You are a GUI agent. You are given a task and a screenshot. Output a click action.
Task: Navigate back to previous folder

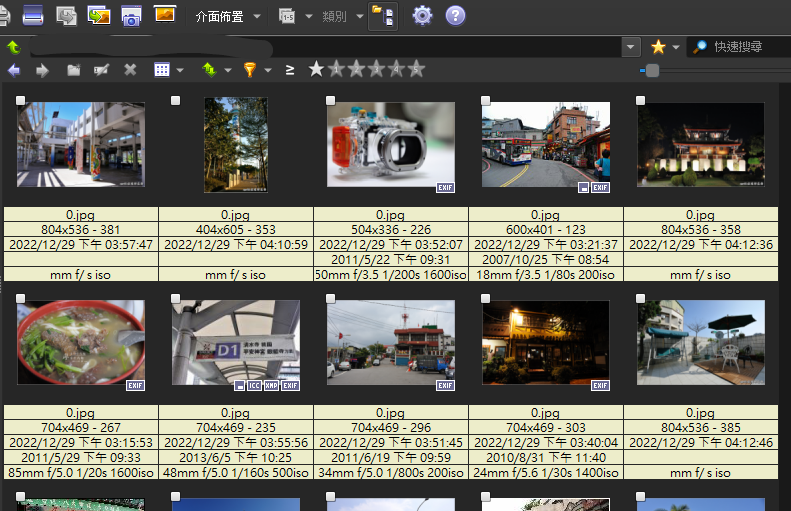pyautogui.click(x=14, y=70)
